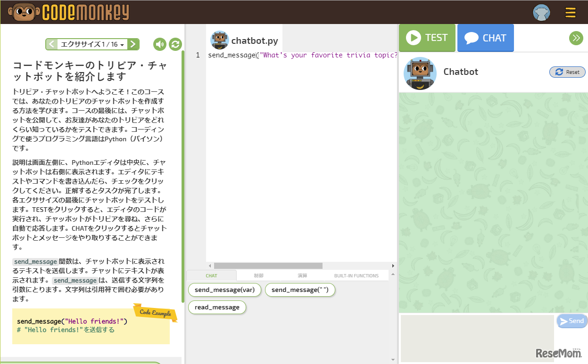Screen dimensions: 588x364
Task: Click horizontal scrollbar right arrow
Action: click(393, 266)
